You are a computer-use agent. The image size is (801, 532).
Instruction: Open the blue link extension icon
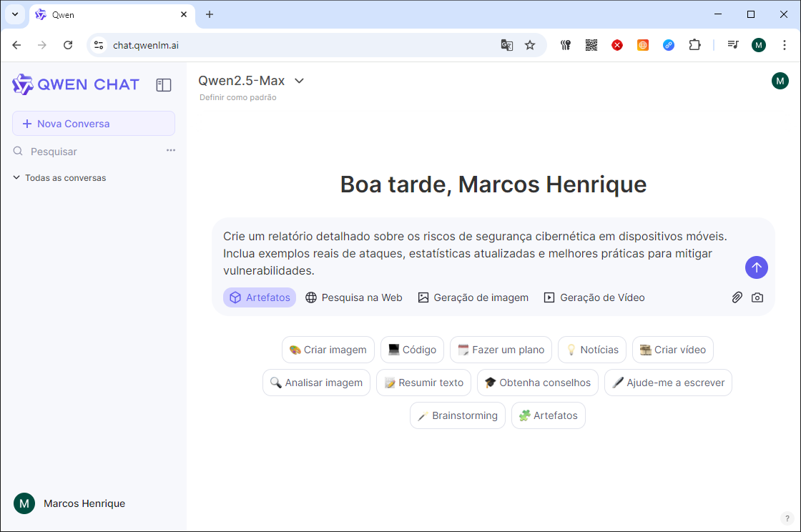[668, 45]
